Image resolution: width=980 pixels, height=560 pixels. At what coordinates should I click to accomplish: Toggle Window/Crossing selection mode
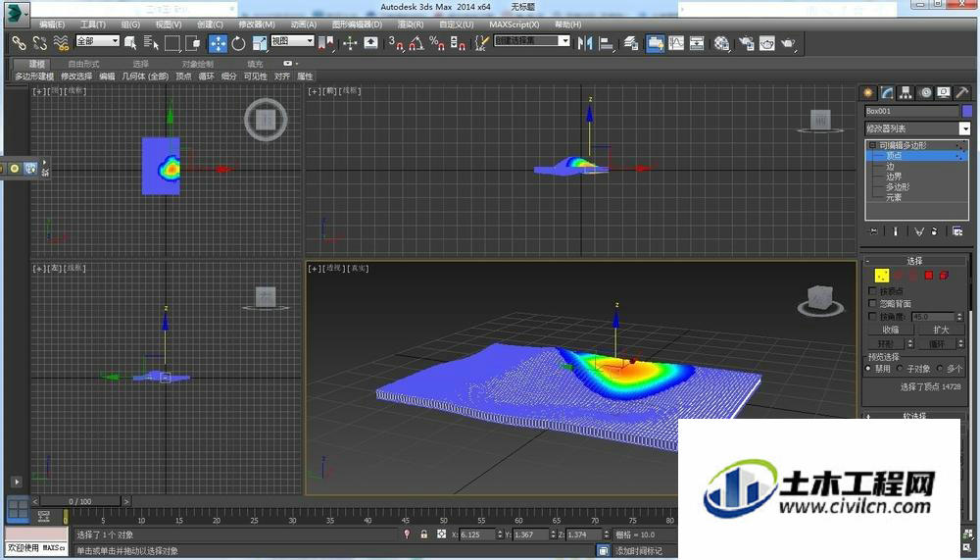pos(192,43)
